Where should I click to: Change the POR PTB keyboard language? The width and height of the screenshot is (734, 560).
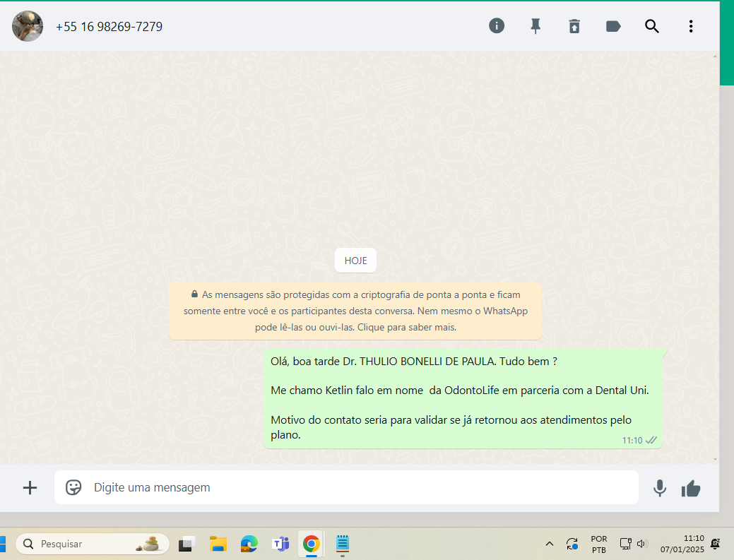click(599, 544)
